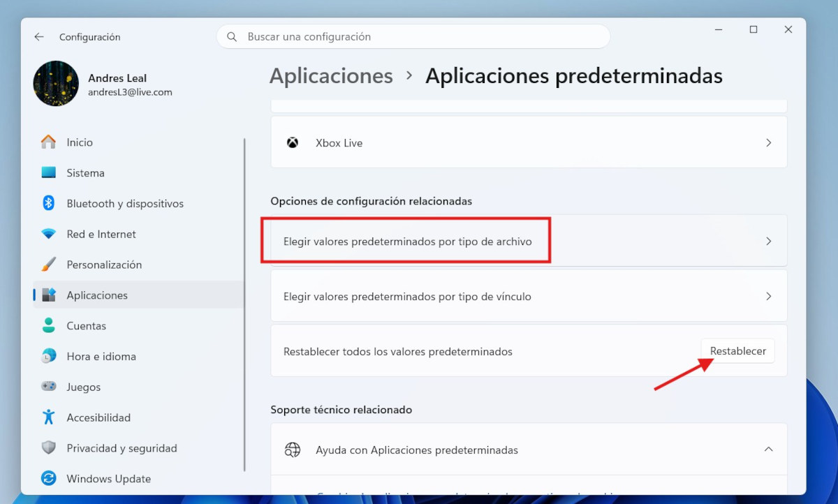Select Hora e idioma in sidebar
The image size is (838, 504).
[101, 356]
